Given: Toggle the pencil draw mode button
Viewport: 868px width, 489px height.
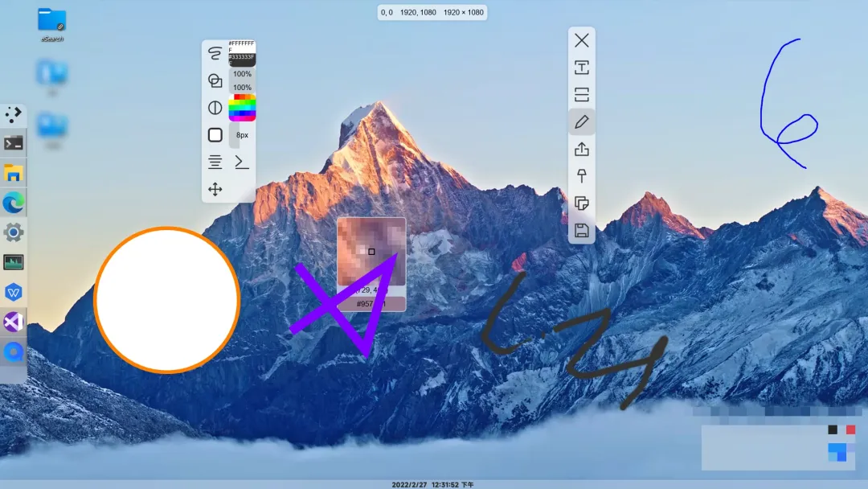Looking at the screenshot, I should click(x=581, y=122).
